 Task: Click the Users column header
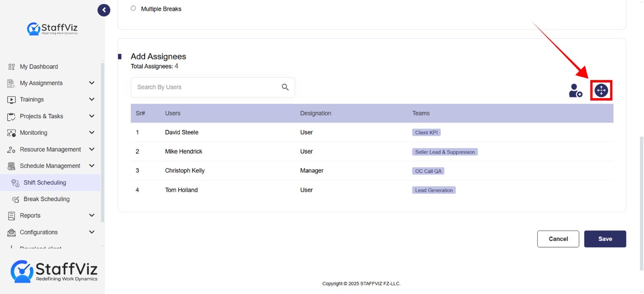[x=173, y=113]
